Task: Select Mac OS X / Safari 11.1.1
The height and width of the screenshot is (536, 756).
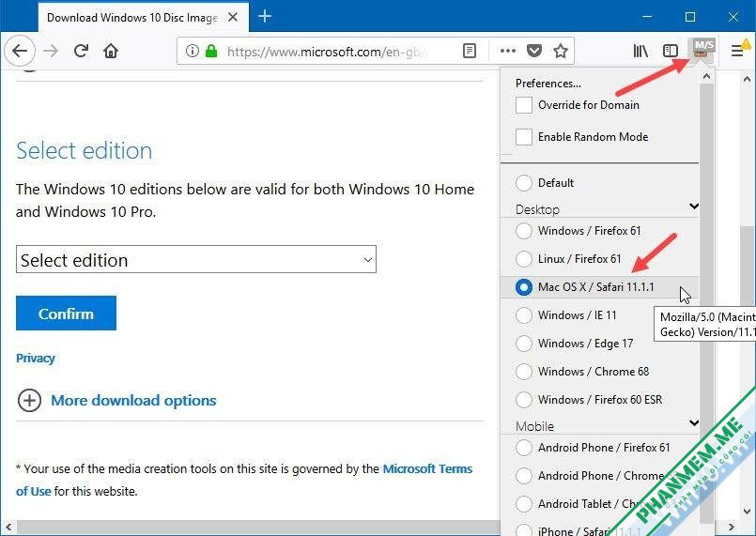Action: click(x=524, y=287)
